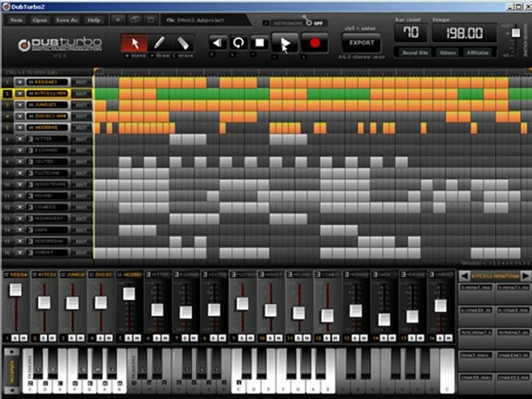This screenshot has width=532, height=399.
Task: Click the Save As menu item
Action: [x=67, y=20]
